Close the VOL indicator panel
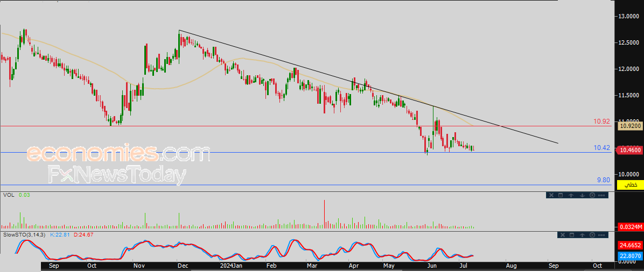 pos(551,195)
